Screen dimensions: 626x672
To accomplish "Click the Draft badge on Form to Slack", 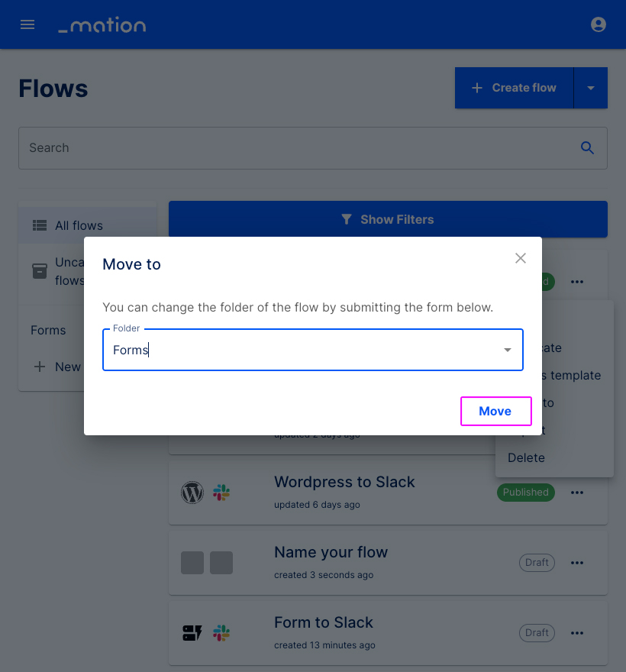I will click(x=537, y=633).
